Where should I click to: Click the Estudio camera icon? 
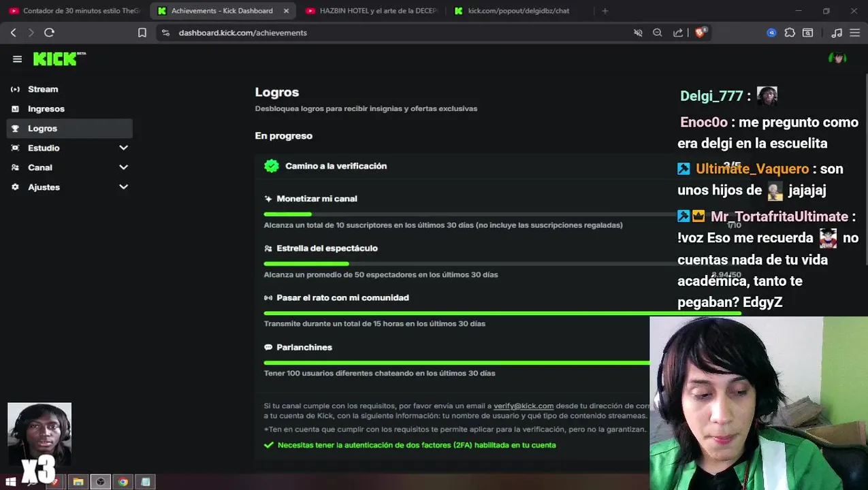[15, 148]
